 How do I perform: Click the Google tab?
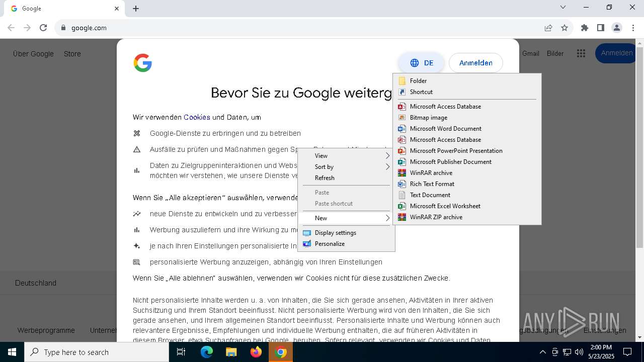click(65, 9)
